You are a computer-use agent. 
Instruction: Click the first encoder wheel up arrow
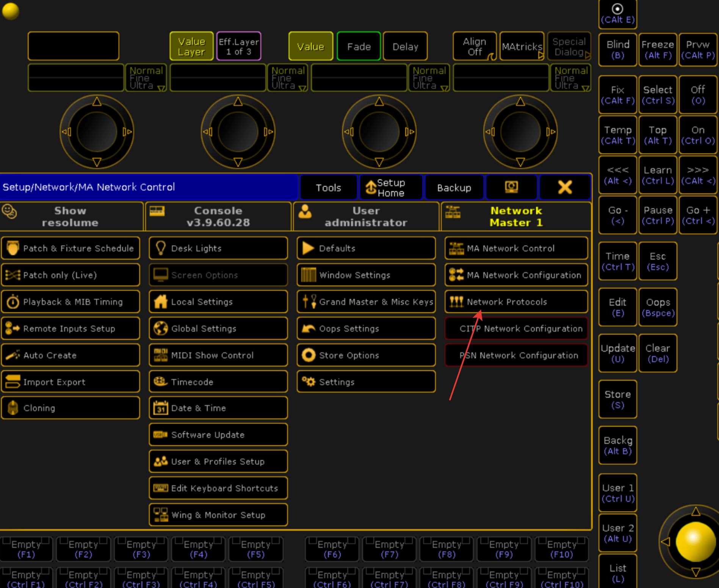97,102
